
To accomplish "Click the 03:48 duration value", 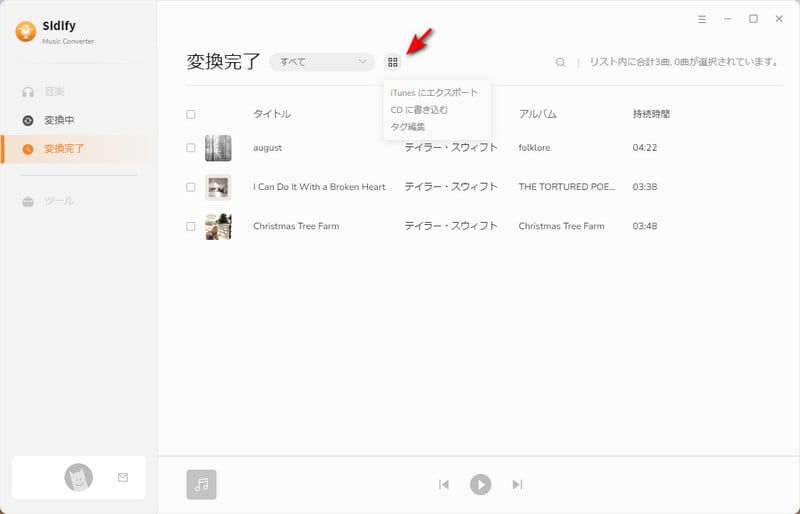I will coord(645,226).
